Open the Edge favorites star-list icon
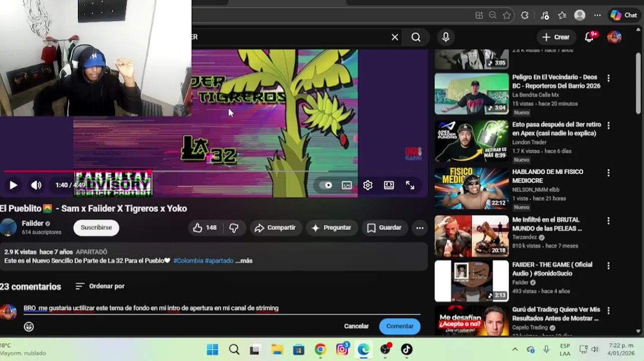644x361 pixels. coord(562,15)
